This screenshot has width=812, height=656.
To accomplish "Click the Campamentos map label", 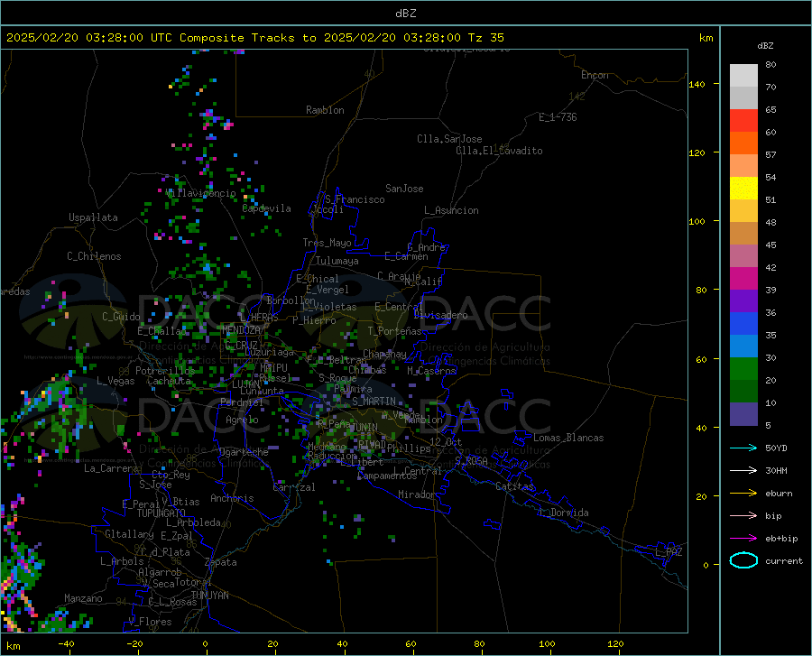I will pyautogui.click(x=387, y=476).
